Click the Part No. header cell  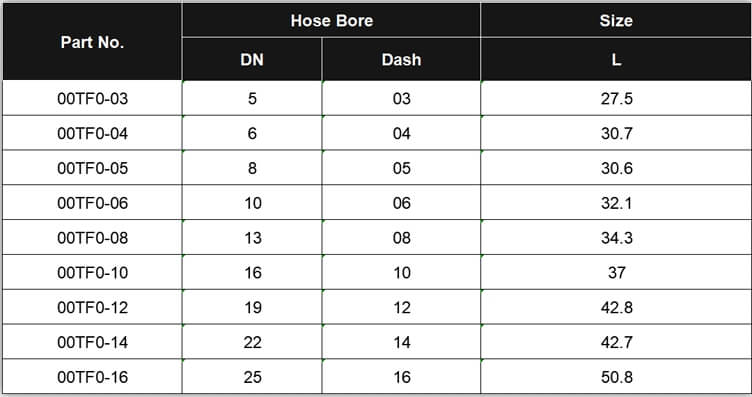click(92, 42)
